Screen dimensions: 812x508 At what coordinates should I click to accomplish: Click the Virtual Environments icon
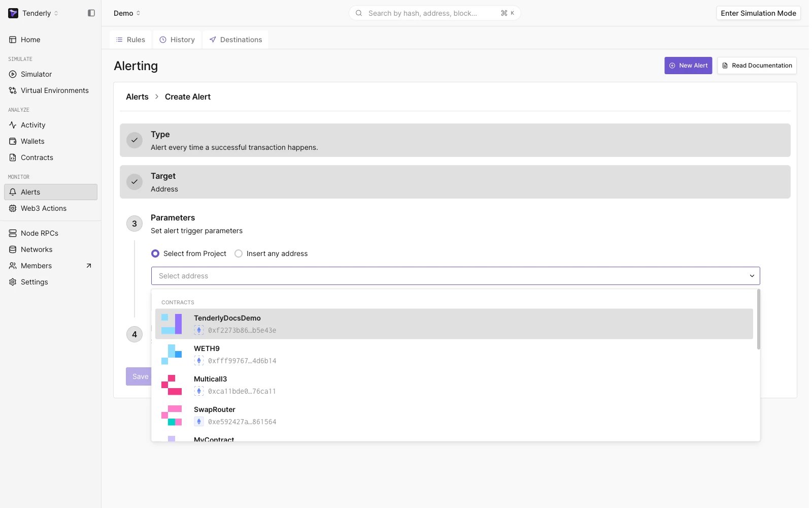click(13, 90)
